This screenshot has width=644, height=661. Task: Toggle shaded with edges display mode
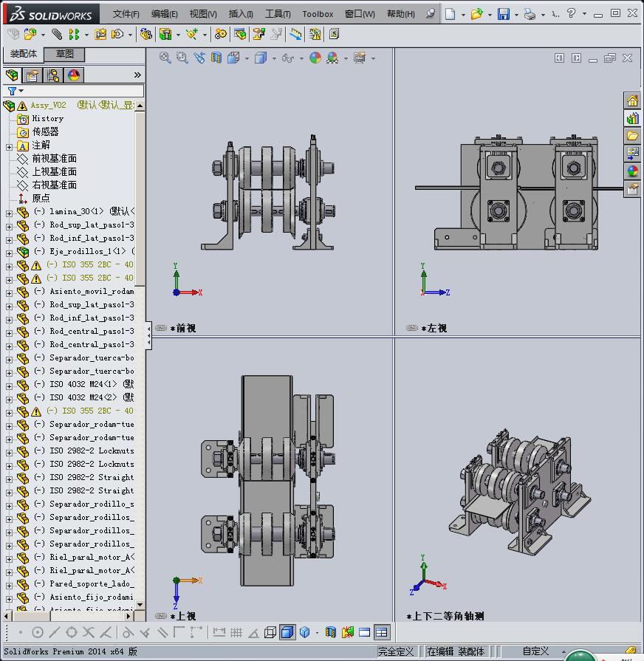pyautogui.click(x=287, y=632)
